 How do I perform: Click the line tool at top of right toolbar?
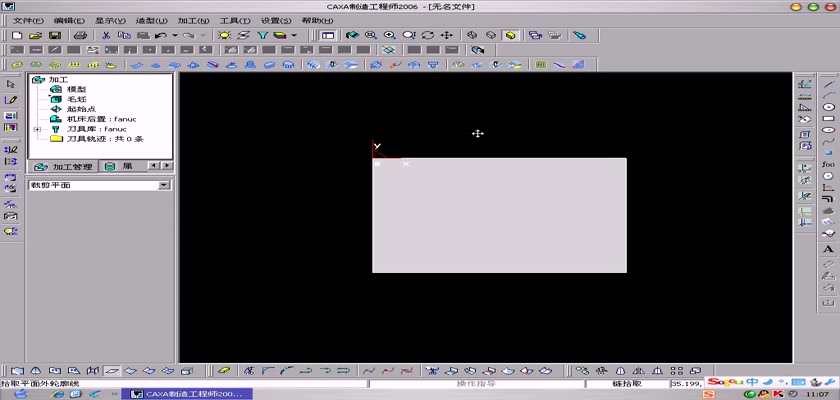pyautogui.click(x=828, y=84)
